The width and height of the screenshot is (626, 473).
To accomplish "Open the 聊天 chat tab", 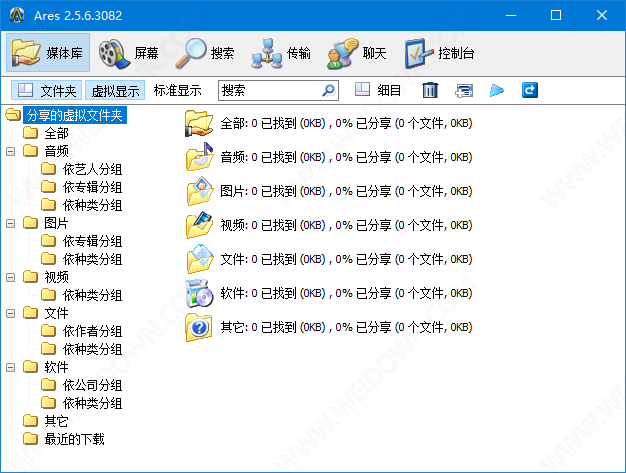I will pos(357,53).
